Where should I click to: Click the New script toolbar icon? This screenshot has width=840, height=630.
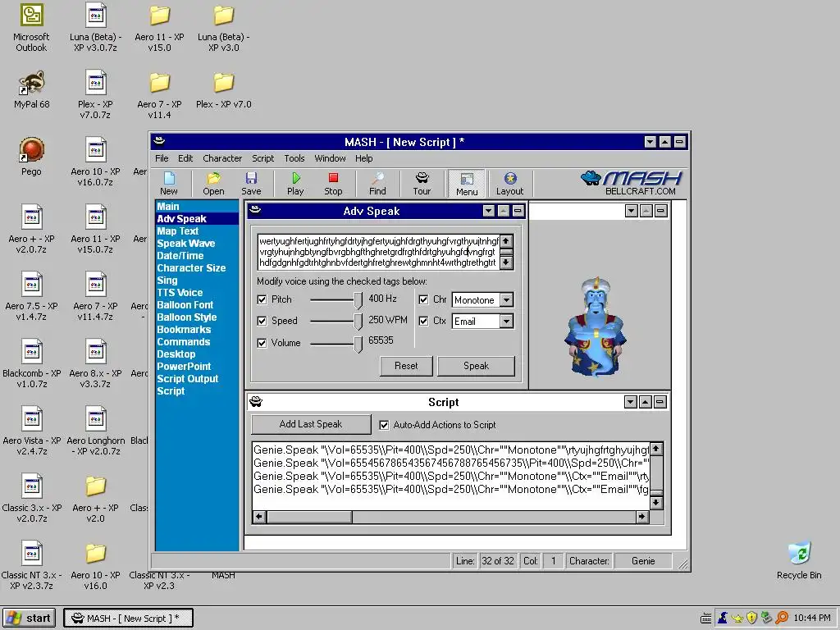pos(169,183)
